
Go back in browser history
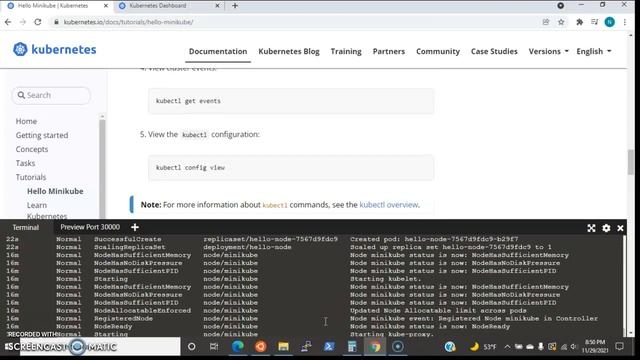click(8, 22)
